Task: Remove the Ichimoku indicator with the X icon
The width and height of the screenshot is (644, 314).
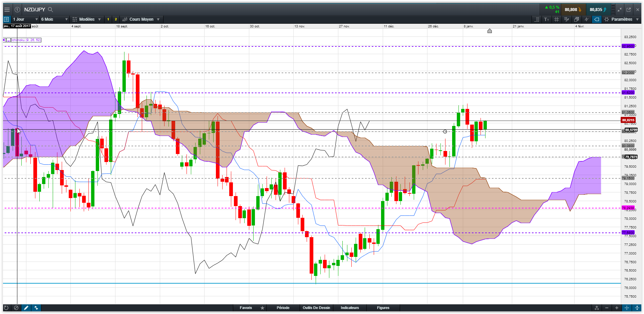Action: pyautogui.click(x=4, y=40)
